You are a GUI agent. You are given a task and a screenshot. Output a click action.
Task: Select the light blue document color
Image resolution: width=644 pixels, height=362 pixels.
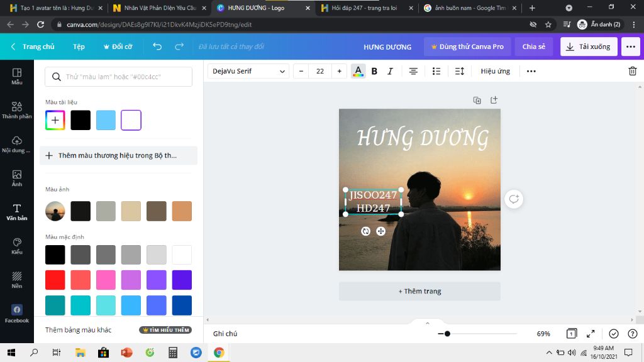pyautogui.click(x=106, y=120)
